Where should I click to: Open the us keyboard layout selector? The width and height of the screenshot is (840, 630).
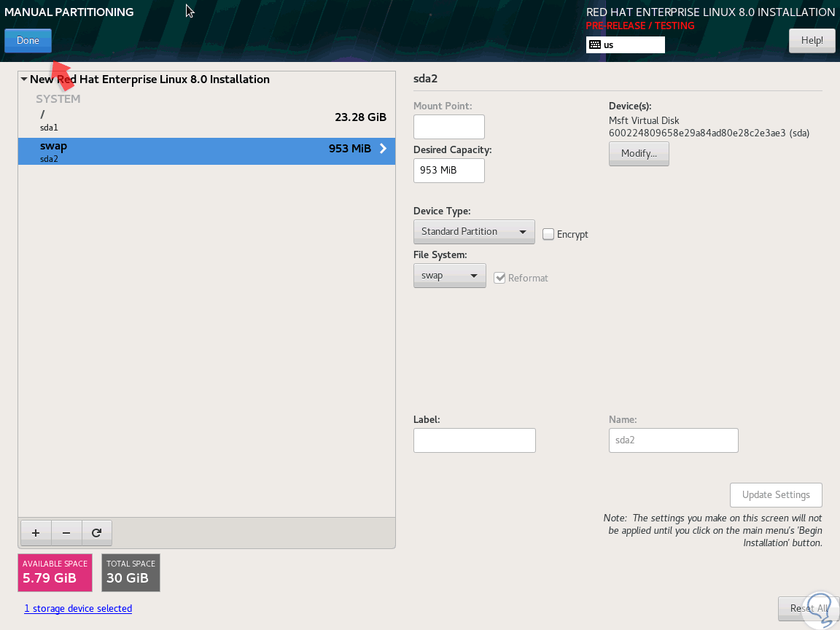[x=625, y=45]
